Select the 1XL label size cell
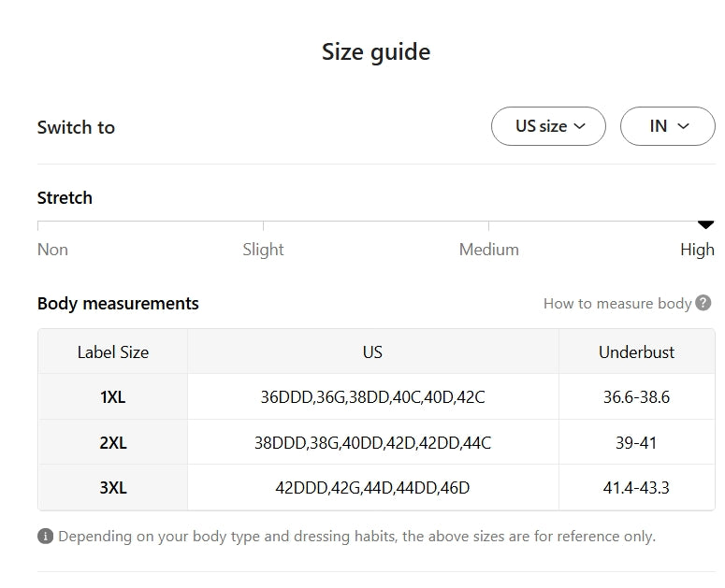This screenshot has height=588, width=725. (113, 396)
